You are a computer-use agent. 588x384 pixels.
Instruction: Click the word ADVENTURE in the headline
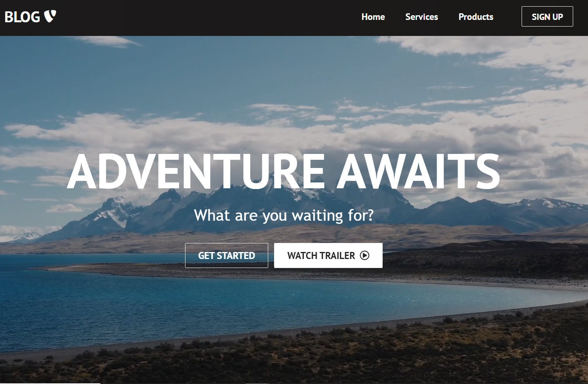click(196, 171)
